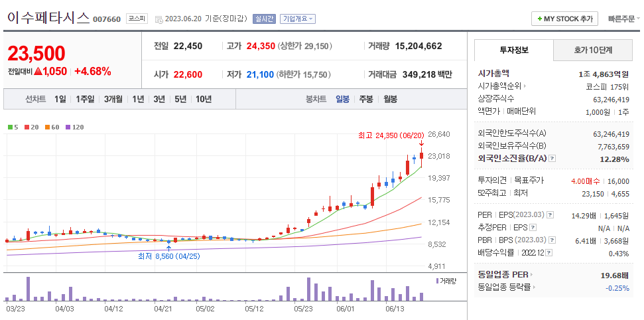Click the 코스피 market badge
644x320 pixels.
tap(137, 19)
